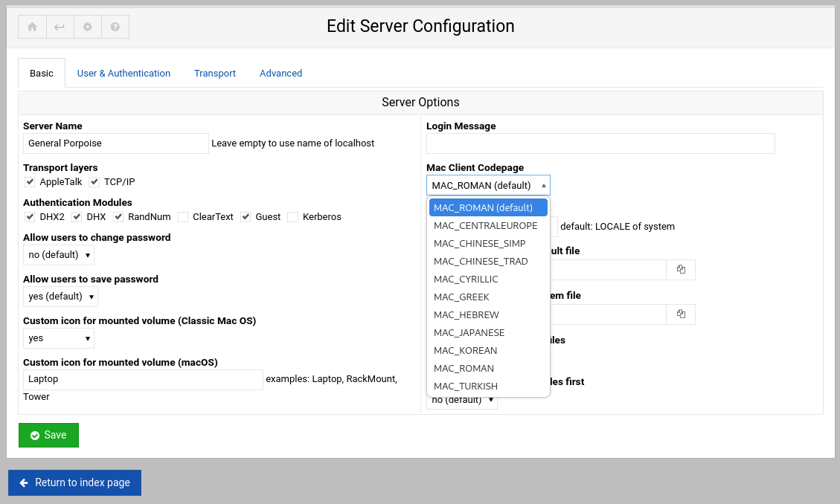This screenshot has width=840, height=504.
Task: Click the back arrow toolbar icon
Action: [60, 26]
